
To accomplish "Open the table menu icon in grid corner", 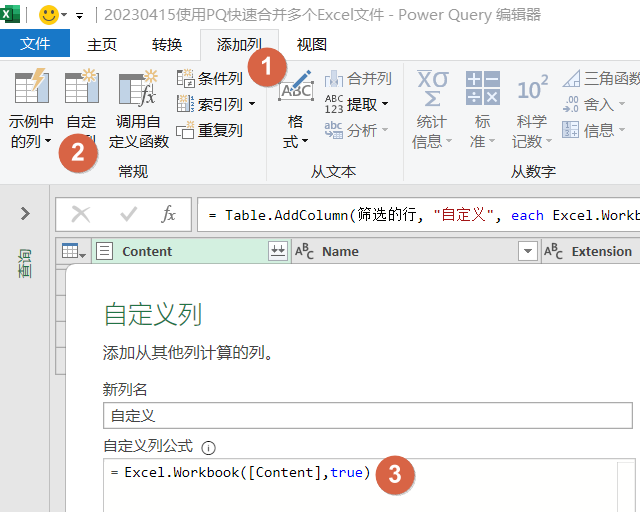I will point(73,251).
